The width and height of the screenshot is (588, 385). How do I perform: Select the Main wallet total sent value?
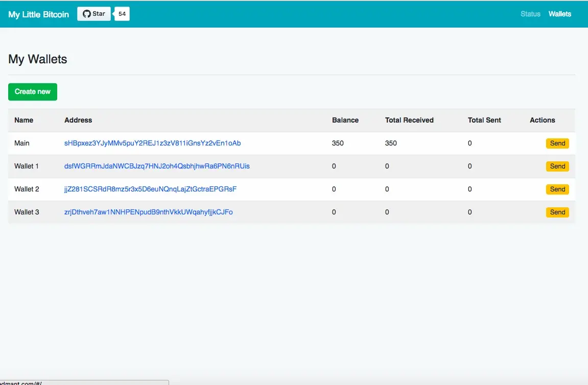(x=469, y=143)
